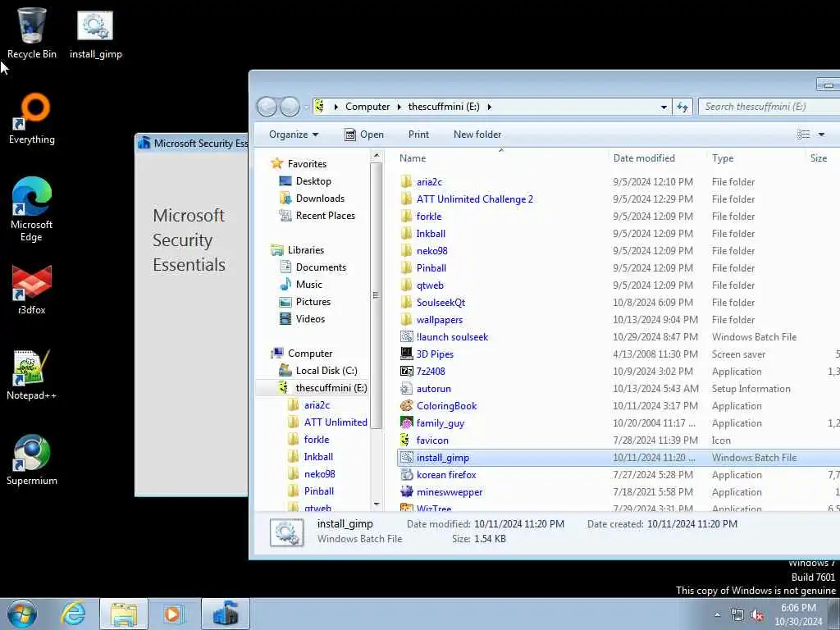Open the network tray icon

pos(737,615)
